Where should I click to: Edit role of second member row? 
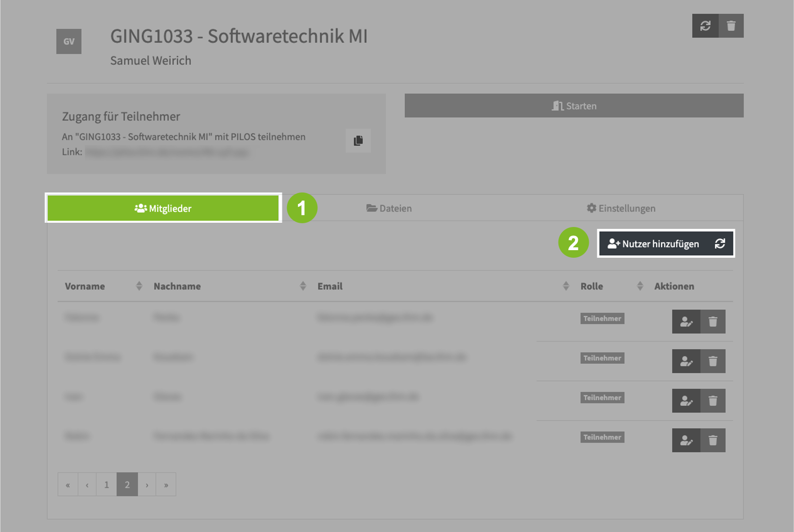coord(686,361)
